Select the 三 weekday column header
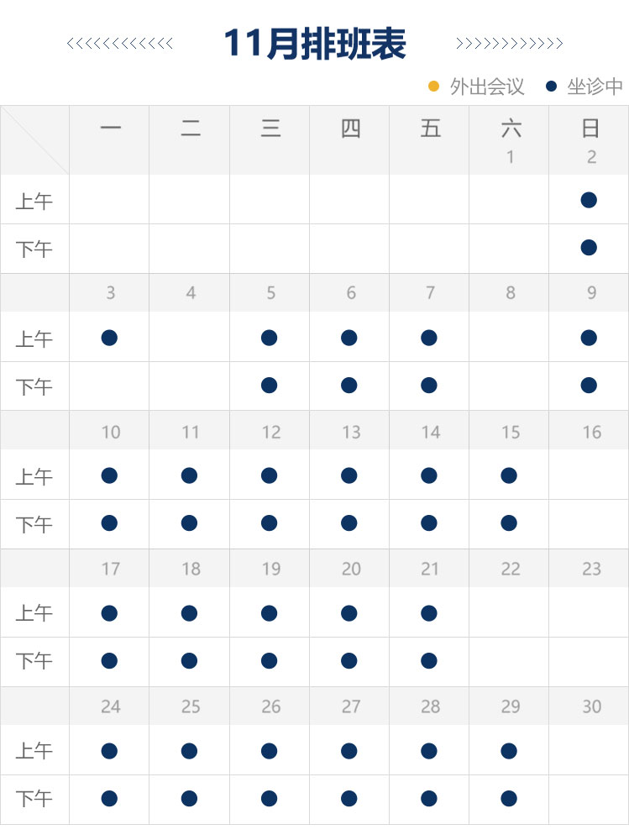This screenshot has height=840, width=629. coord(270,129)
